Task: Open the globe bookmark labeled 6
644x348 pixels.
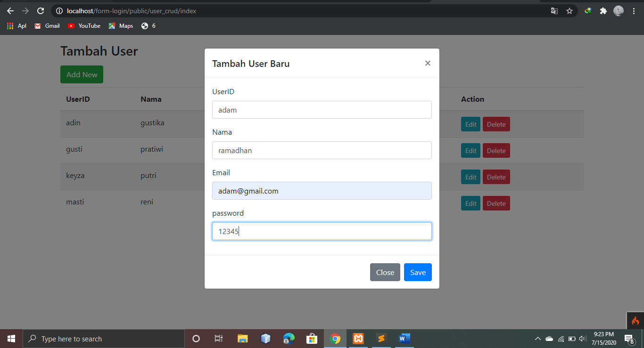Action: (148, 26)
